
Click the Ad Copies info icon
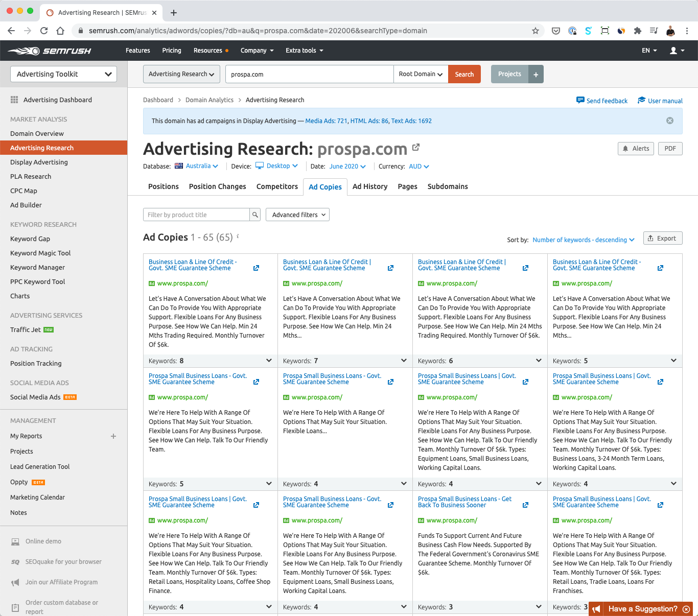238,236
